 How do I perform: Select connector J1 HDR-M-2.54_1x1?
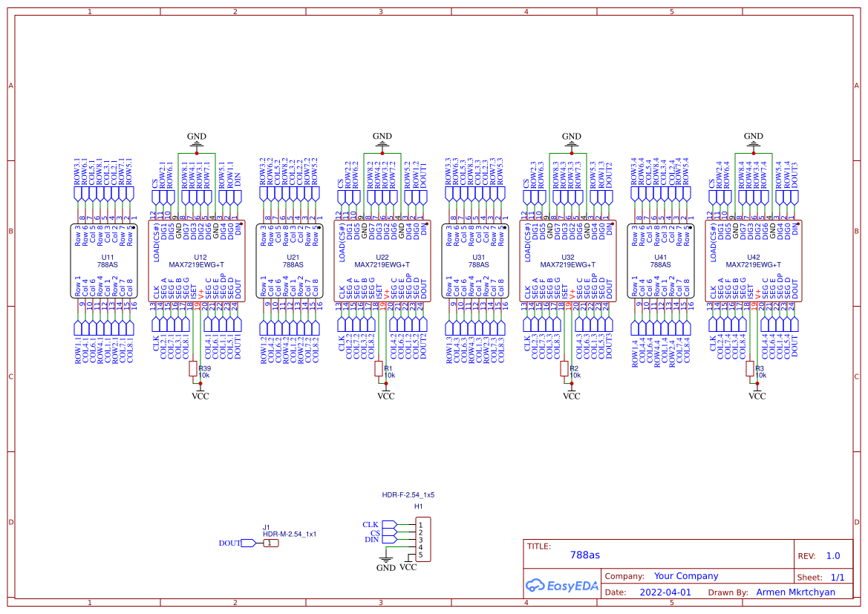click(x=272, y=542)
